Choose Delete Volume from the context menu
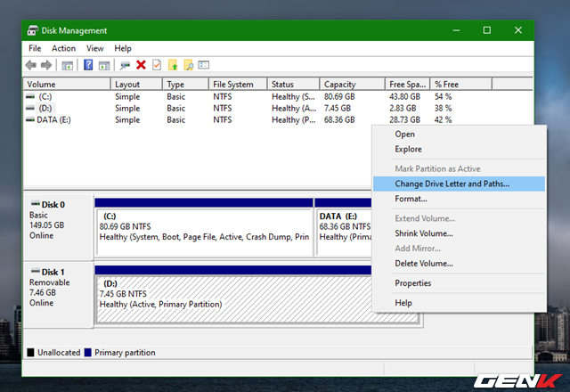Image resolution: width=570 pixels, height=392 pixels. [x=424, y=264]
